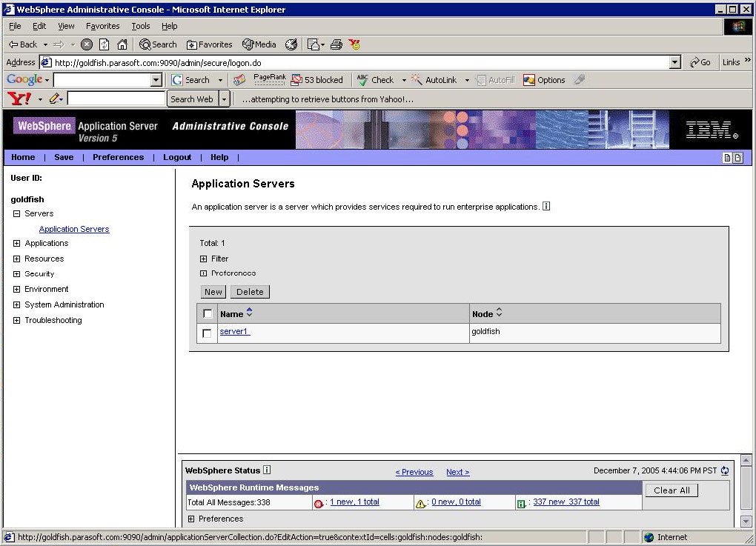Click the status frame scrollbar down arrow
Screen dimensions: 756x546
746,522
